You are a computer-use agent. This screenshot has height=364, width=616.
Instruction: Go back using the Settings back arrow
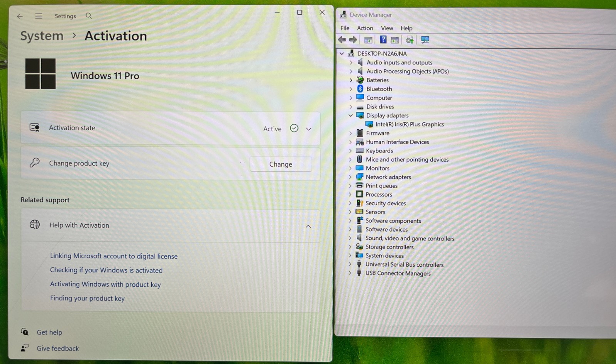[20, 16]
